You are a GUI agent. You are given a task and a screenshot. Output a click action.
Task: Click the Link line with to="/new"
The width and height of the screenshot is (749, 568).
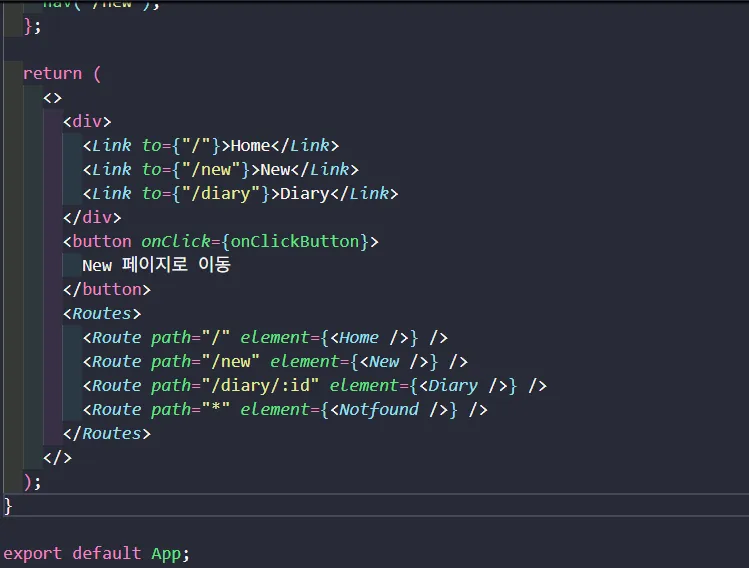tap(221, 170)
